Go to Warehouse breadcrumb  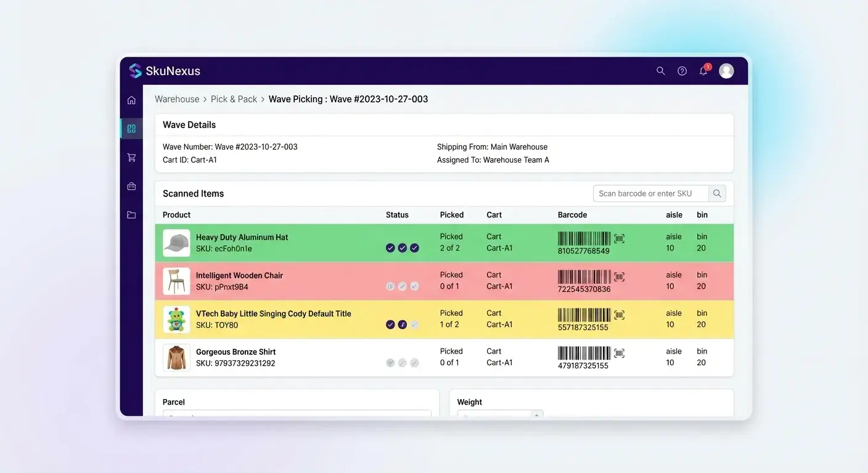[x=177, y=99]
